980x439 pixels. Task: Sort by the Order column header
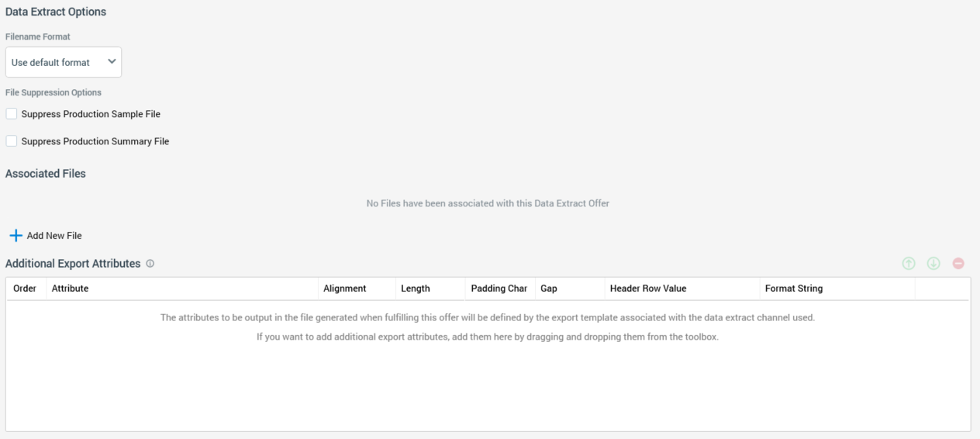pyautogui.click(x=26, y=289)
